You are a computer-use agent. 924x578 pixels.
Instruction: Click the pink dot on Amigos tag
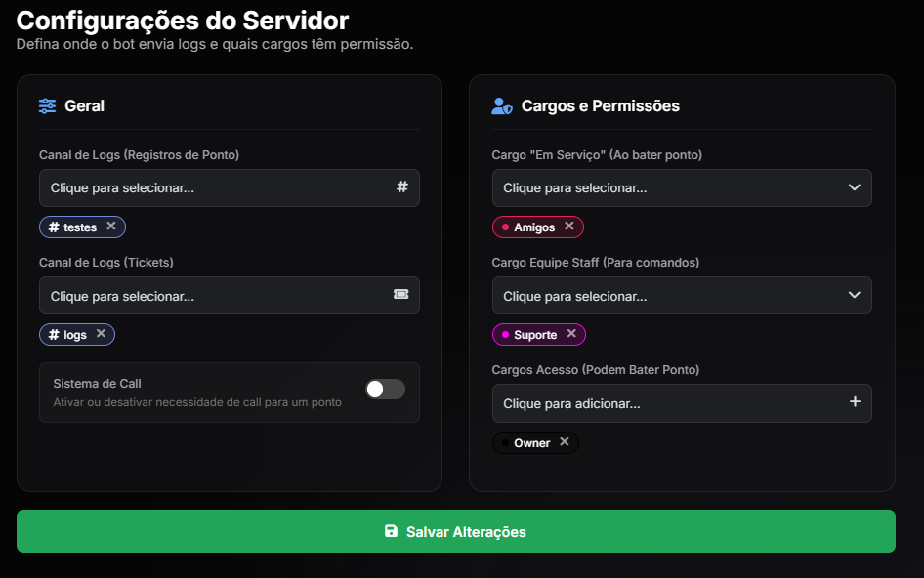tap(505, 227)
